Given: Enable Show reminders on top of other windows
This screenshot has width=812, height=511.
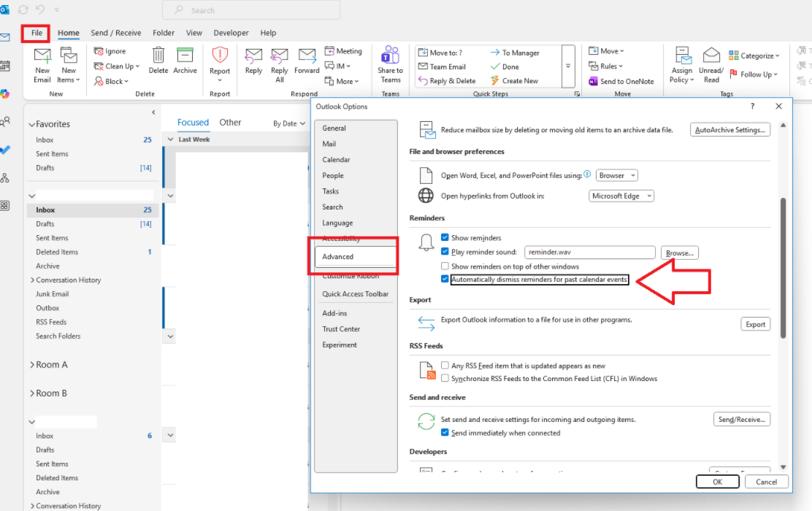Looking at the screenshot, I should pos(445,266).
